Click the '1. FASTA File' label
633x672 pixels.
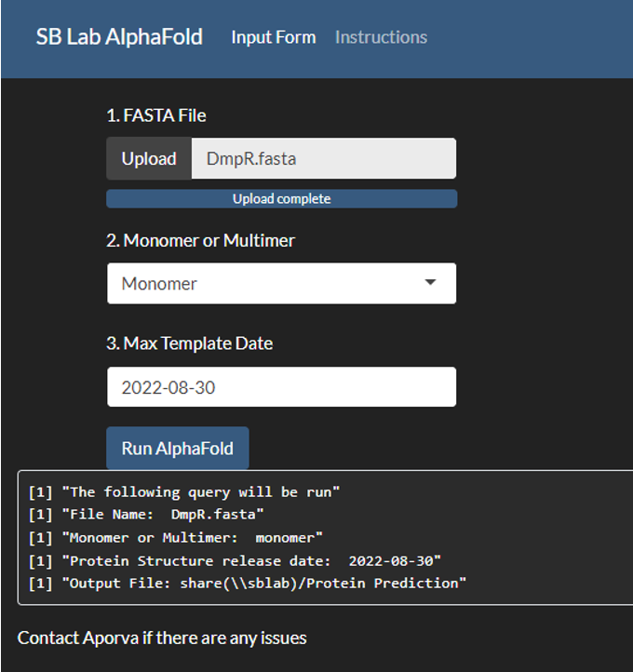pyautogui.click(x=156, y=116)
